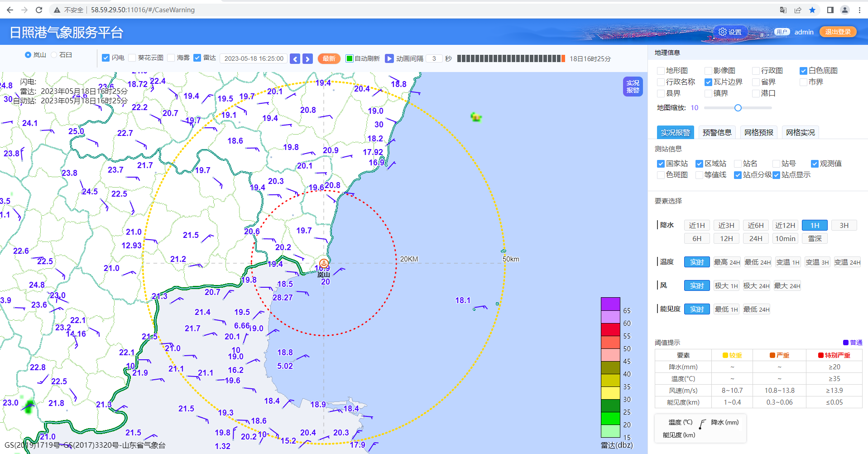The image size is (868, 454).
Task: Uncheck the 雷达 radar checkbox
Action: tap(197, 58)
